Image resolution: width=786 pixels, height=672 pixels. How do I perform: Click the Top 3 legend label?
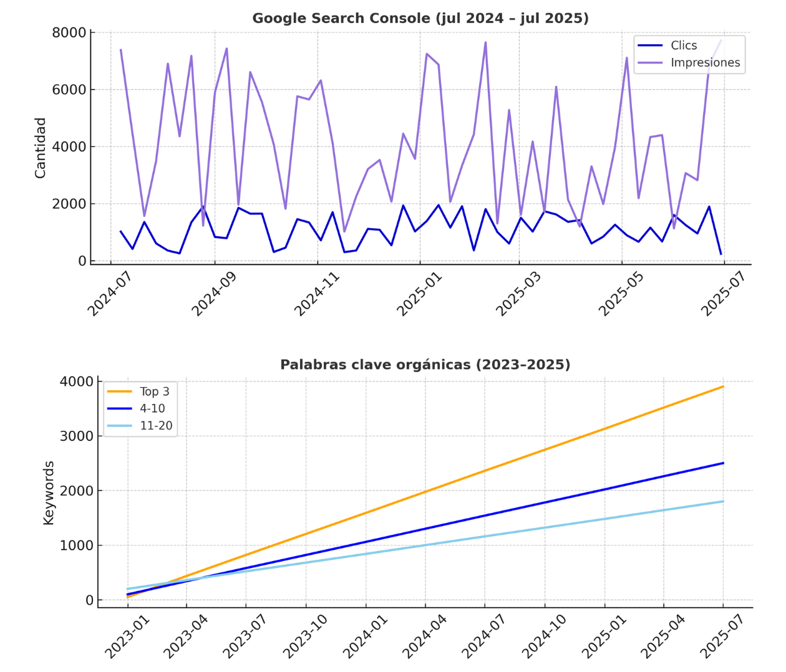point(154,391)
